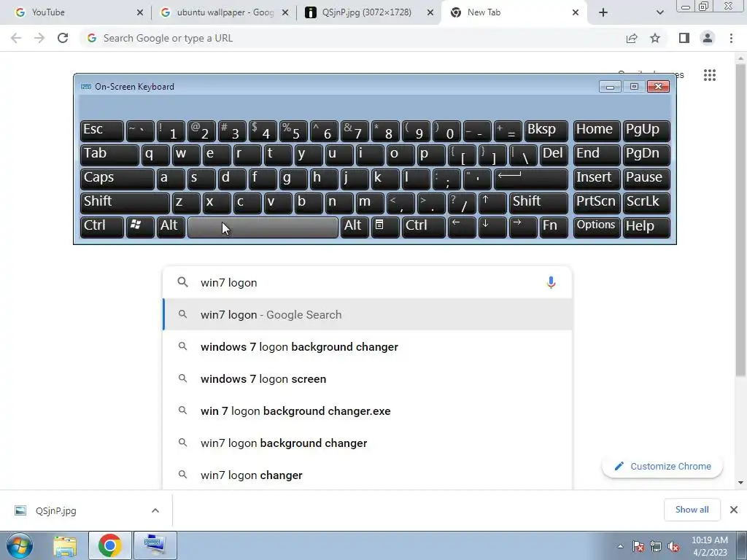Show hidden tray icons arrow
The width and height of the screenshot is (747, 560).
pos(620,546)
